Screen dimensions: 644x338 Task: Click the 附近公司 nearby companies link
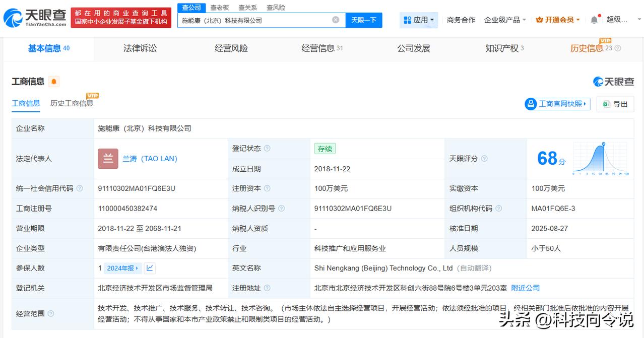click(526, 288)
